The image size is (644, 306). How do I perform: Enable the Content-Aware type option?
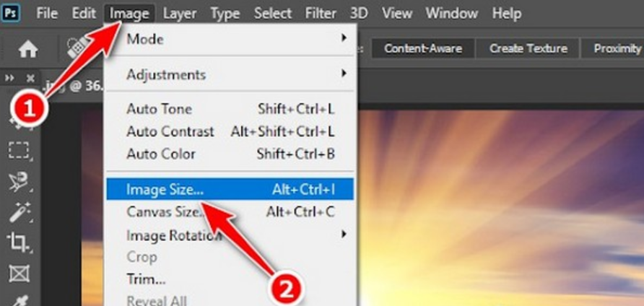coord(423,49)
